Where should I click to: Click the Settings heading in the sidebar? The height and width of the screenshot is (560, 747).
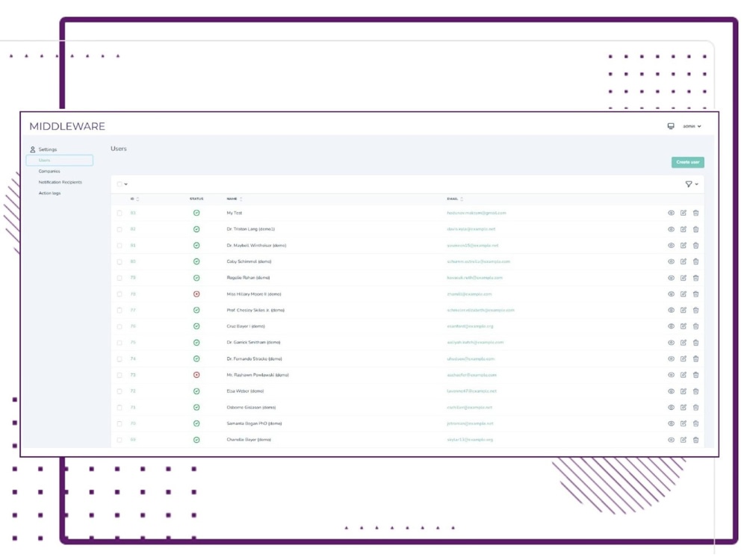click(x=48, y=149)
